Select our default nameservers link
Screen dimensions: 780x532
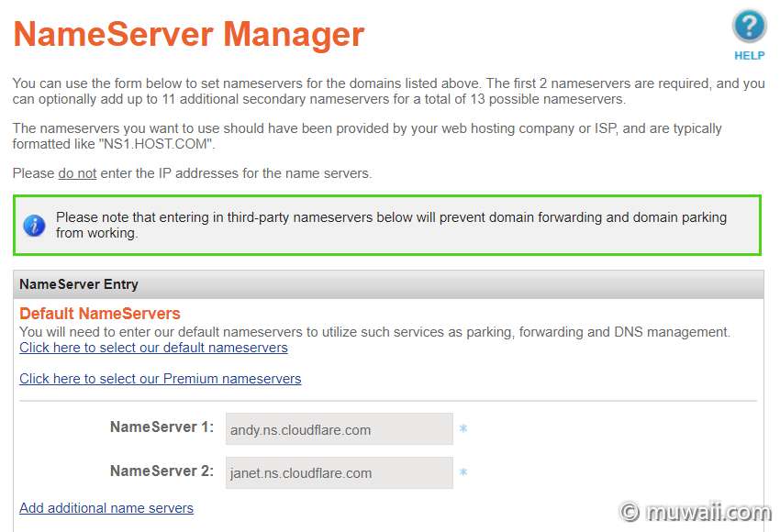153,348
